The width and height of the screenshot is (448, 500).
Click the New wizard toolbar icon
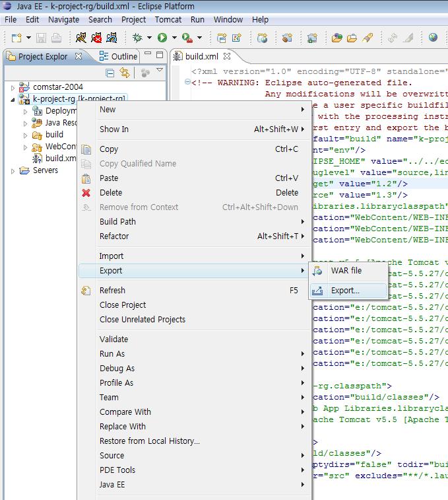16,38
